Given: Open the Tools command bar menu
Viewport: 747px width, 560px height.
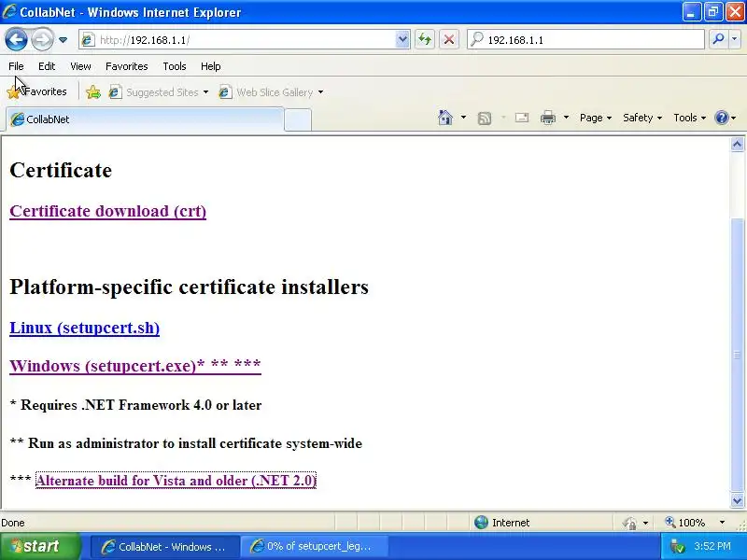Looking at the screenshot, I should 689,118.
